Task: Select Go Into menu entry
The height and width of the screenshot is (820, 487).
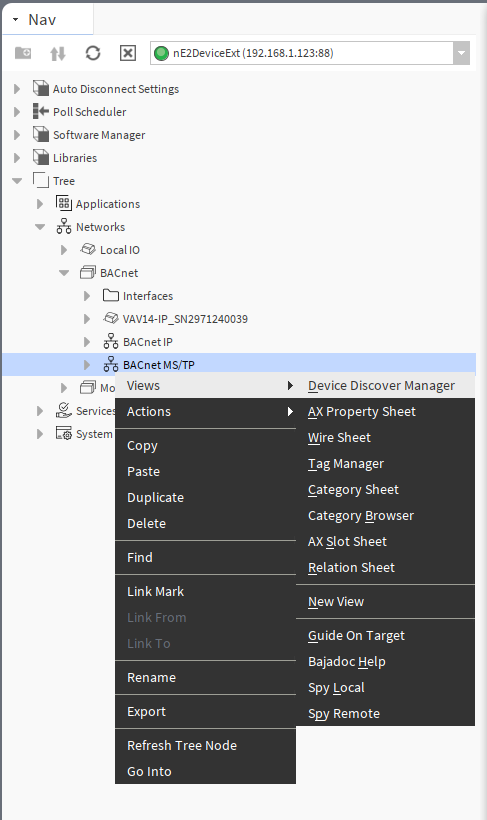Action: (x=206, y=771)
